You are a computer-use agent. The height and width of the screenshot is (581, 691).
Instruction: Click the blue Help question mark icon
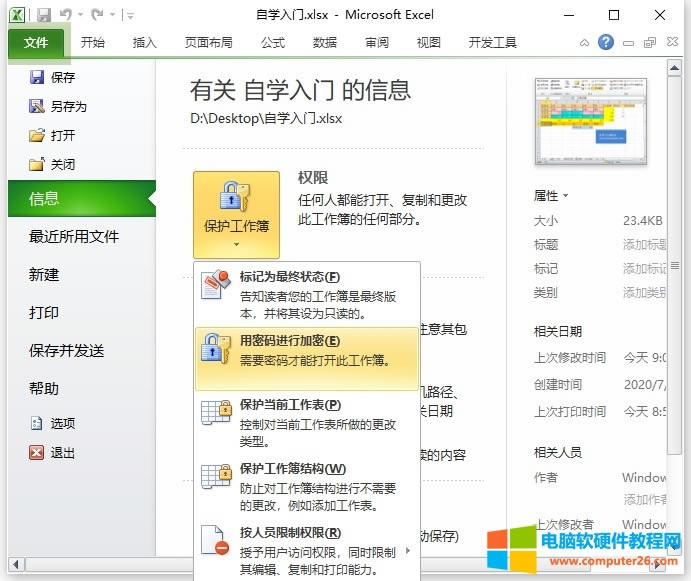pos(606,42)
